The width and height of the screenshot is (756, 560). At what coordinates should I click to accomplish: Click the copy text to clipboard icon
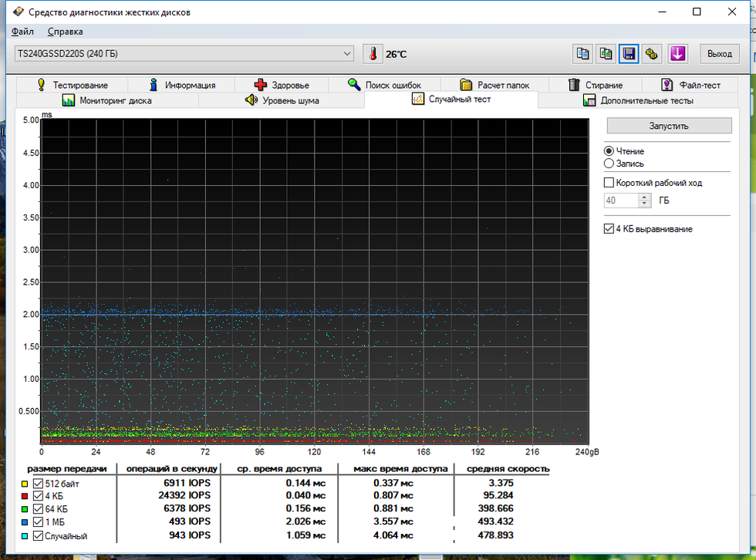coord(583,54)
